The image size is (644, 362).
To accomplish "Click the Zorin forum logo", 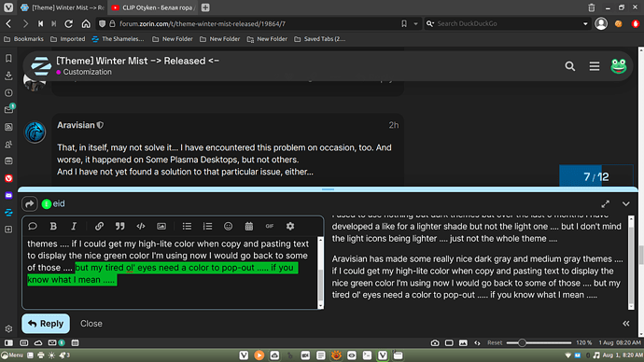I will (x=41, y=66).
